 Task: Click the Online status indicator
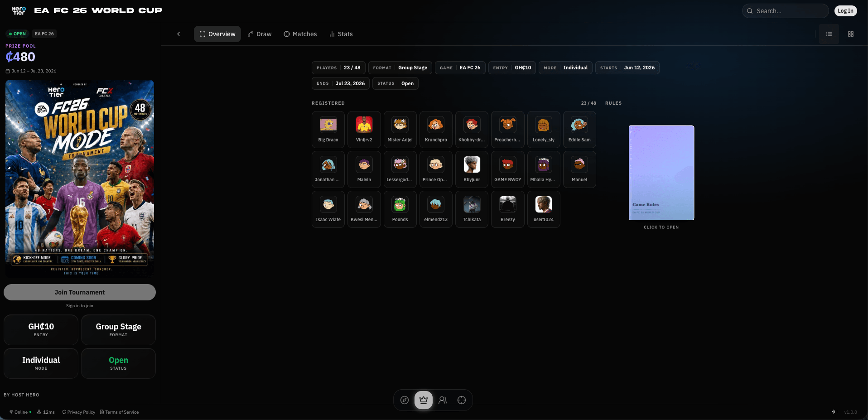coord(20,412)
